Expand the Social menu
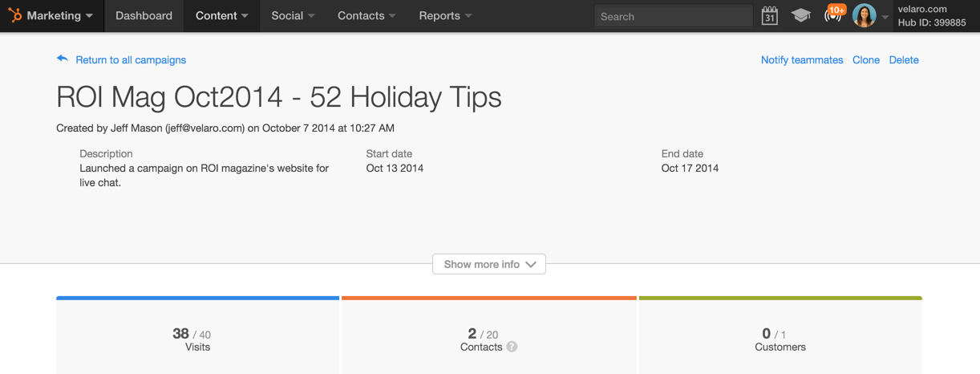980x374 pixels. coord(293,15)
